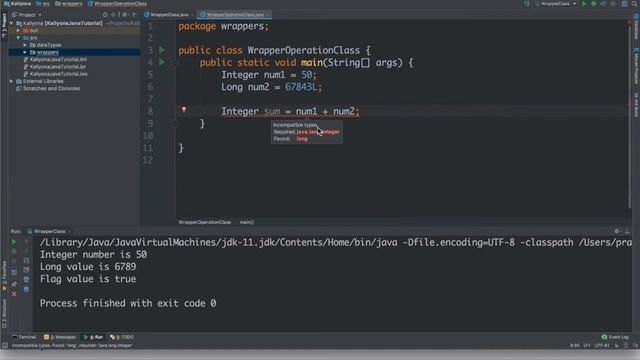Image resolution: width=640 pixels, height=360 pixels.
Task: Hide the Project panel using header hide icon
Action: [134, 15]
